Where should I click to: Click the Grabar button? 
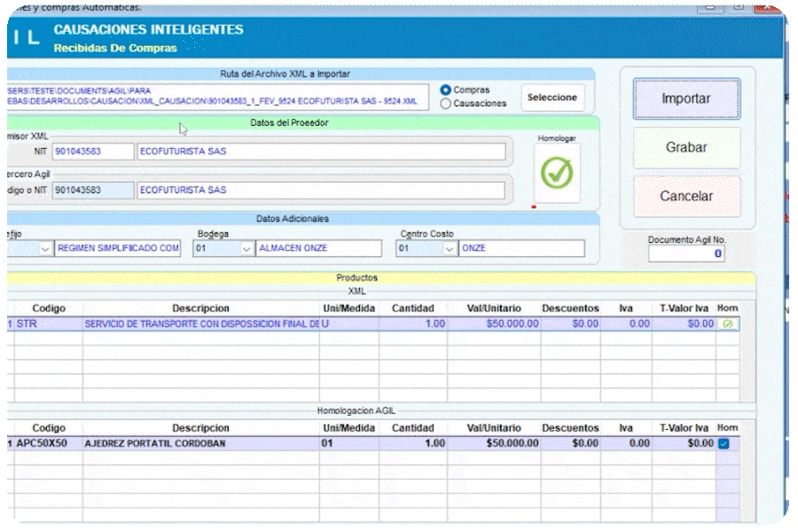coord(686,147)
